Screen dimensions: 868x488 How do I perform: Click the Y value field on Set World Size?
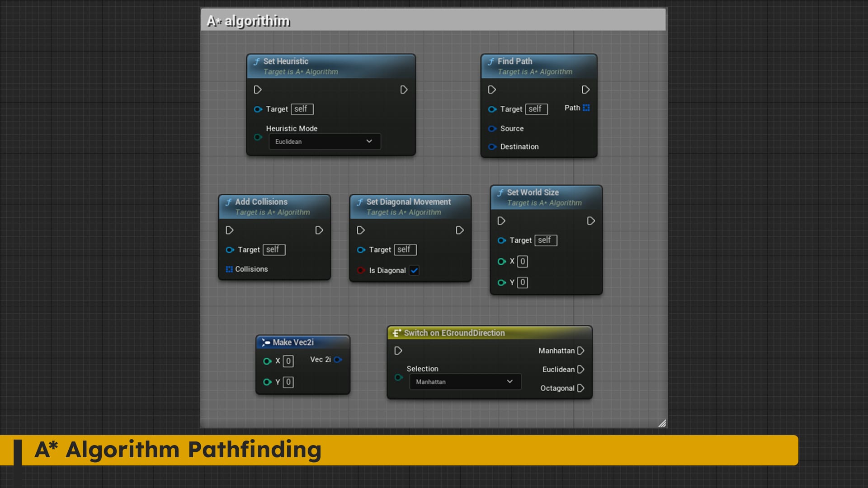[x=522, y=282]
